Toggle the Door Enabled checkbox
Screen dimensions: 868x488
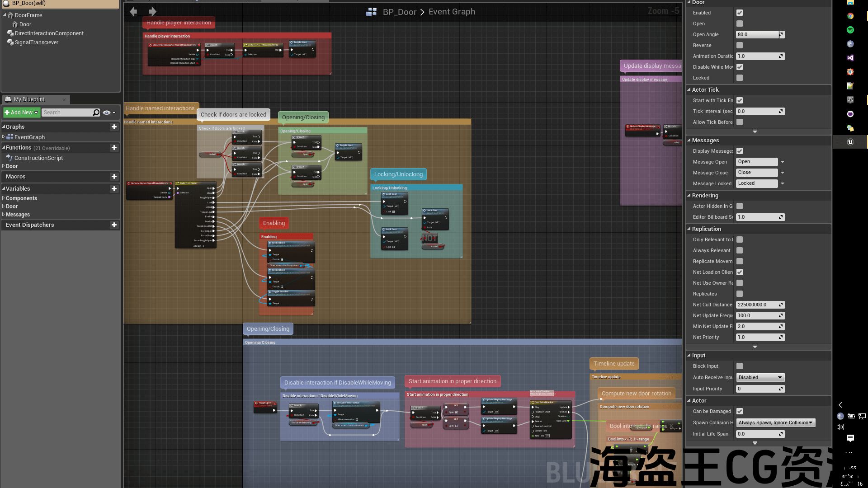[x=740, y=13]
